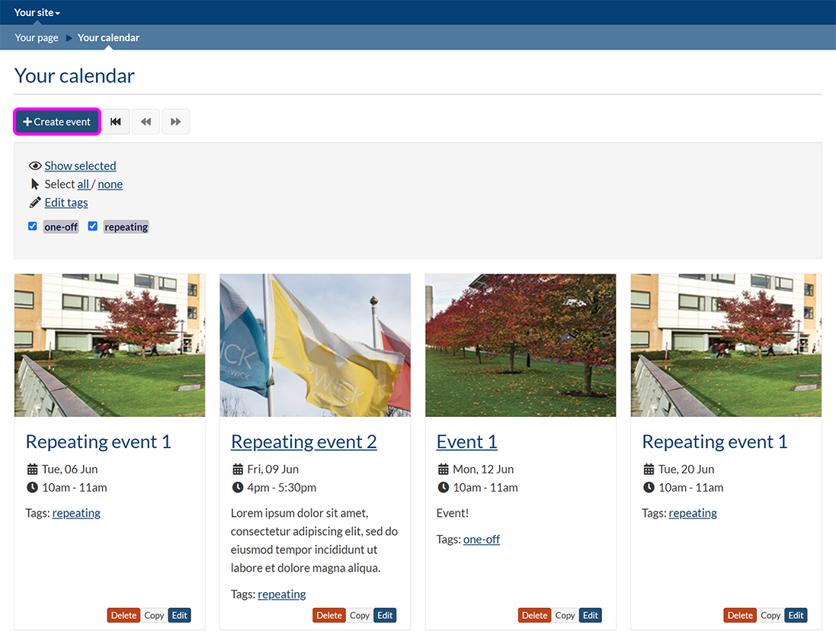Select all tags link
The height and width of the screenshot is (644, 836).
83,184
